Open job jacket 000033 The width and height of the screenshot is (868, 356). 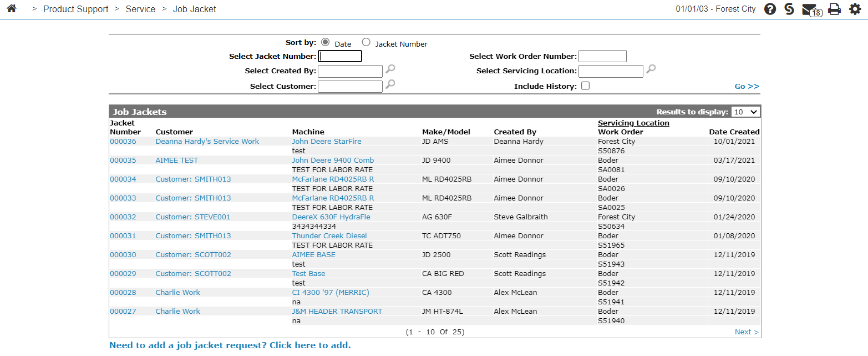[x=123, y=198]
